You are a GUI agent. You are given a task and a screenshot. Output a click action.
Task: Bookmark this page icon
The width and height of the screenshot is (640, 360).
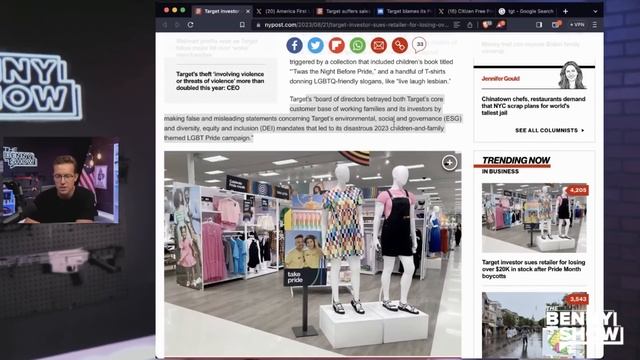pyautogui.click(x=242, y=25)
